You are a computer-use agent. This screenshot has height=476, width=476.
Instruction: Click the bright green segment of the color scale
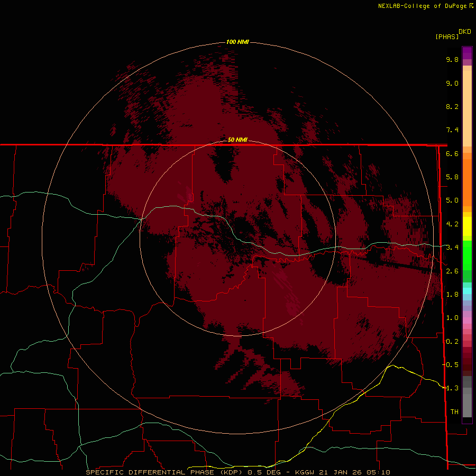[467, 255]
